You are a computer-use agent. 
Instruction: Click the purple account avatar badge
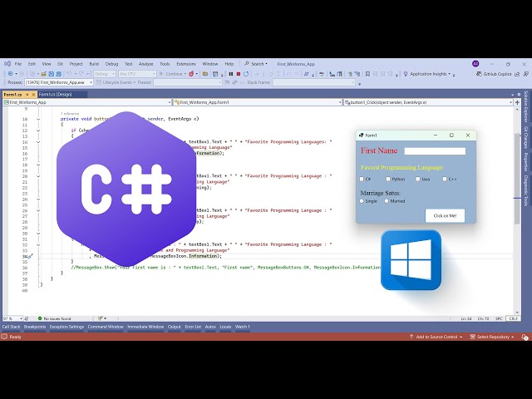click(x=475, y=64)
